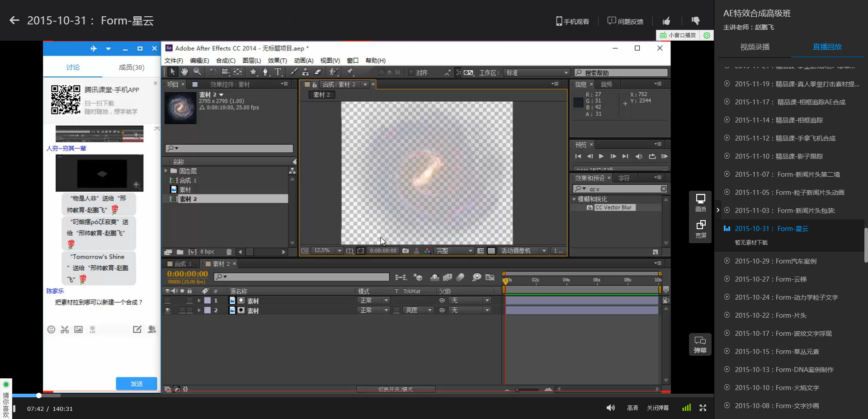
Task: Open track matte 亮度 dropdown on layer 2
Action: (x=418, y=311)
